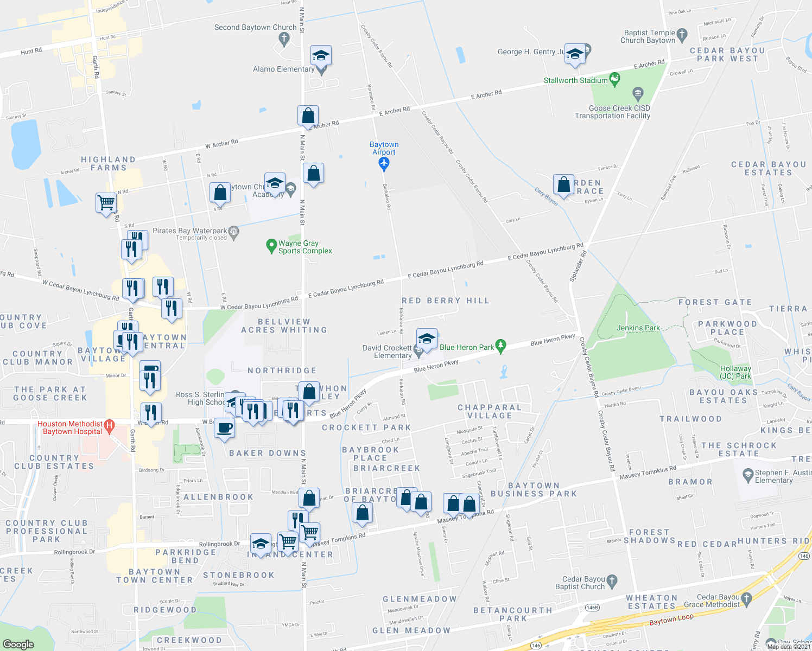The height and width of the screenshot is (651, 812).
Task: Open the Second Baytown Church pin
Action: [x=283, y=39]
